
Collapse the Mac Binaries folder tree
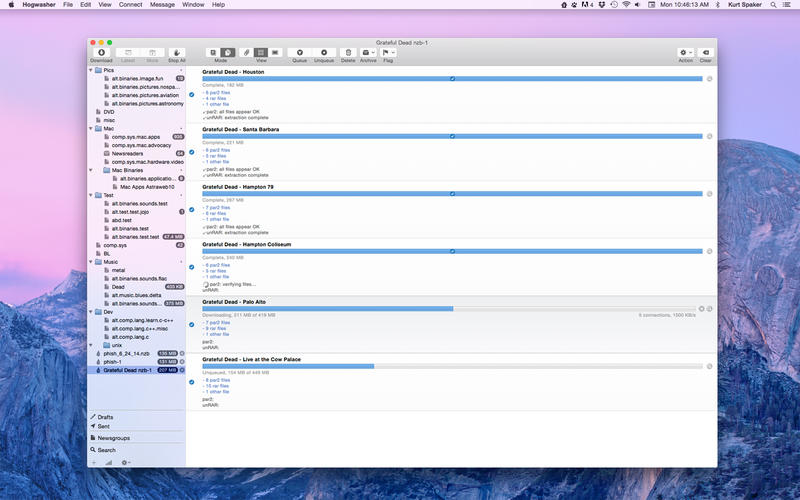[x=100, y=170]
